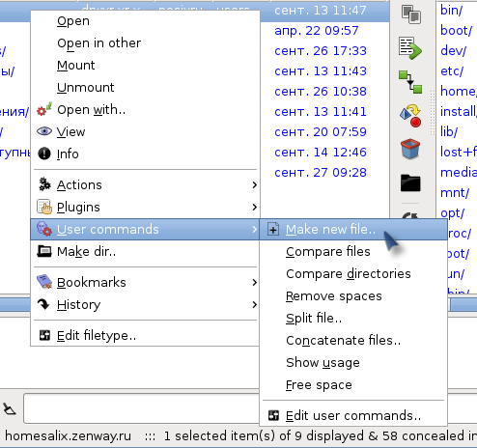
Task: Click the row dated сент. 13 11:41
Action: click(321, 112)
